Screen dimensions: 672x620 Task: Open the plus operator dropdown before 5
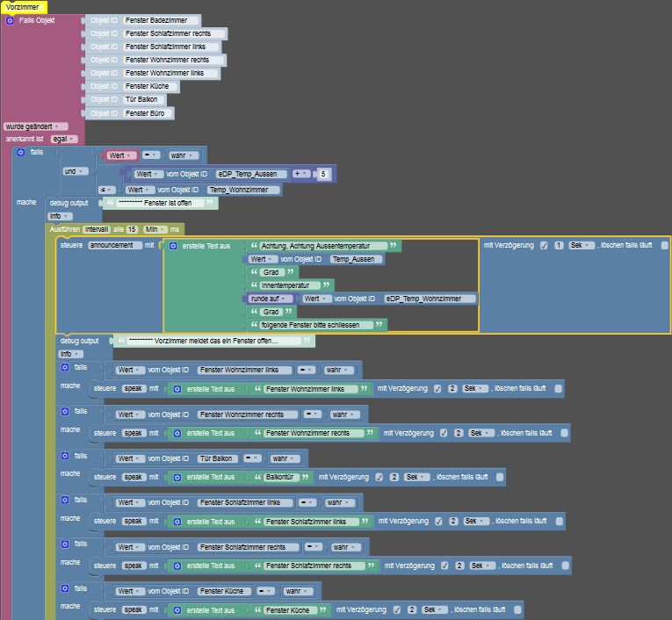click(x=301, y=174)
